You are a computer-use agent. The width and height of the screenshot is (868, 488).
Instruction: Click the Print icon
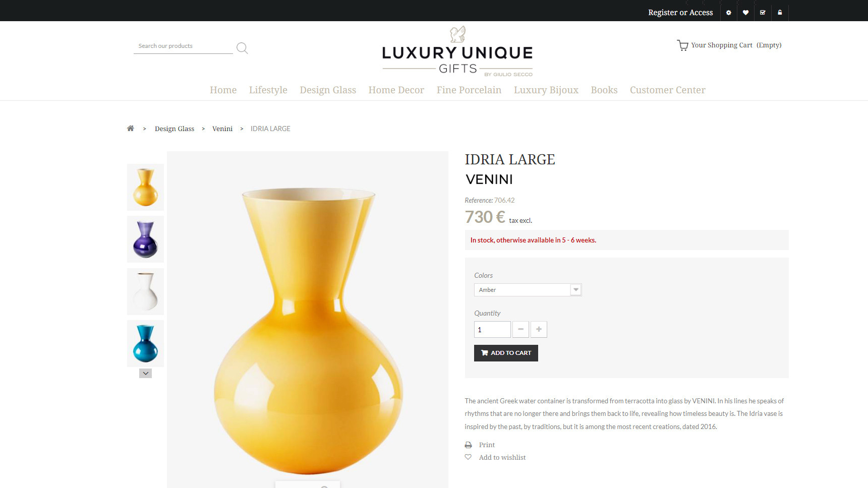coord(468,445)
